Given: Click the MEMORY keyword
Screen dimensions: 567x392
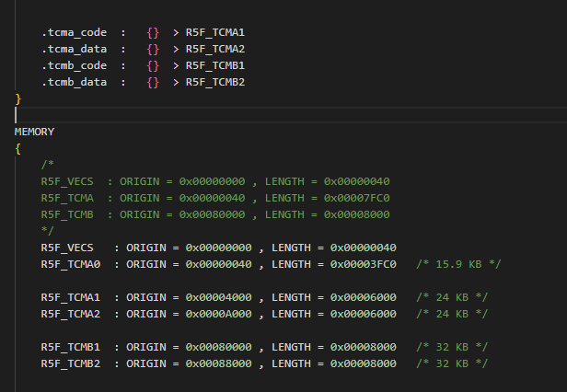Looking at the screenshot, I should [34, 132].
